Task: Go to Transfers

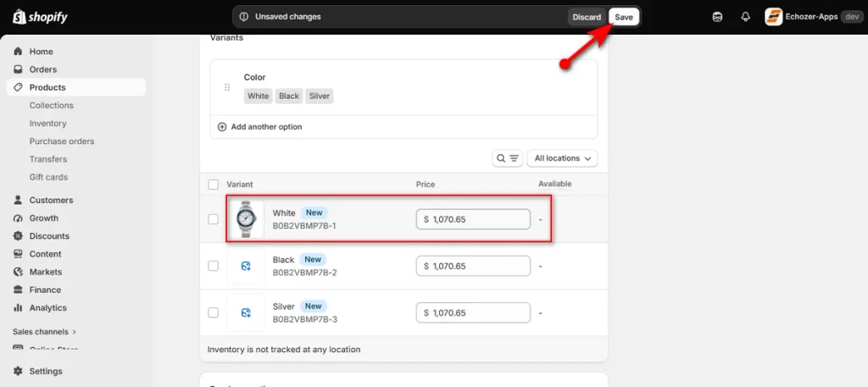Action: (x=48, y=158)
